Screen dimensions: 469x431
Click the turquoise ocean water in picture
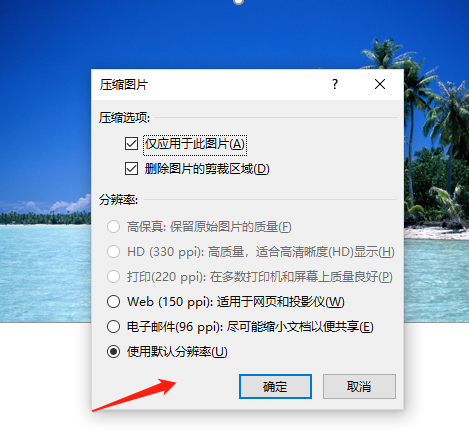coord(45,273)
